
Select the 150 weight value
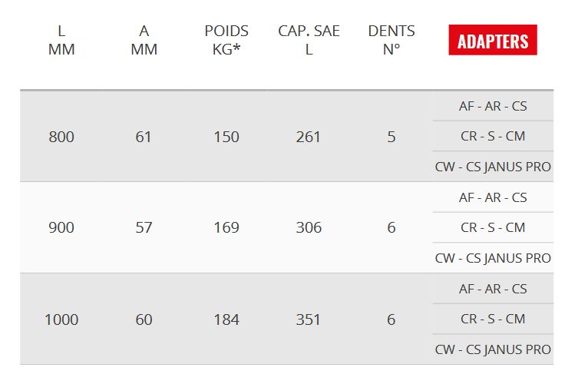coord(226,137)
